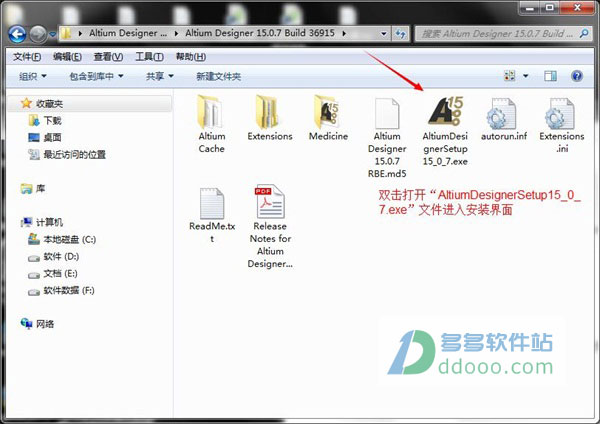Screen dimensions: 600x424
Task: Click Release Notes for Altium Designer... label
Action: pos(270,245)
